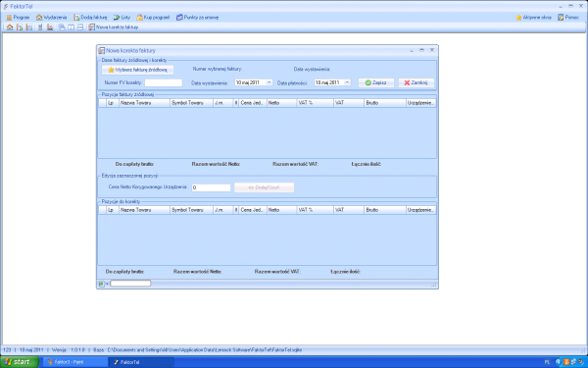The width and height of the screenshot is (588, 368).
Task: Open the Wydarzenia menu
Action: (51, 18)
